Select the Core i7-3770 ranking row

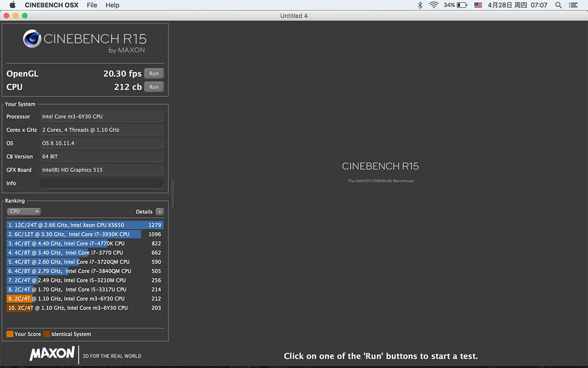[x=85, y=253]
